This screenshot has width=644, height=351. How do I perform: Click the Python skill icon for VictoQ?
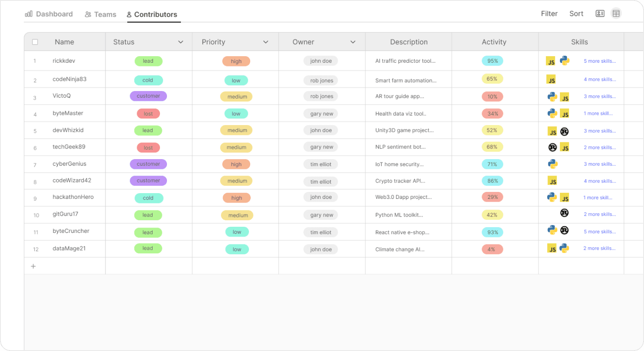[552, 96]
